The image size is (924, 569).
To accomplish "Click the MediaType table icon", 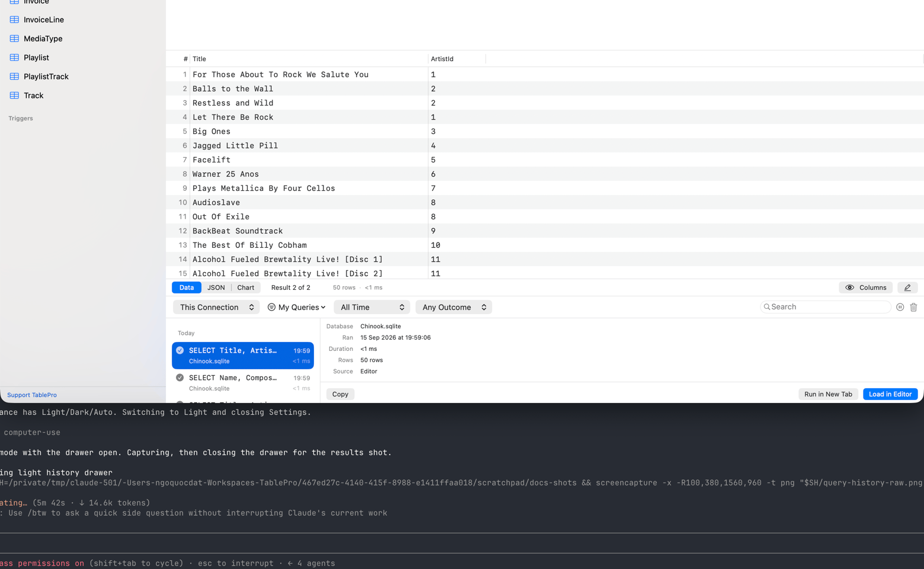I will 14,39.
